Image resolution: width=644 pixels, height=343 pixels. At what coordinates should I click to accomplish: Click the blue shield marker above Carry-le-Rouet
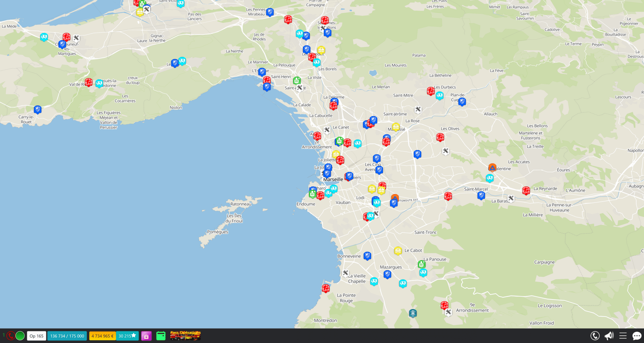point(38,109)
